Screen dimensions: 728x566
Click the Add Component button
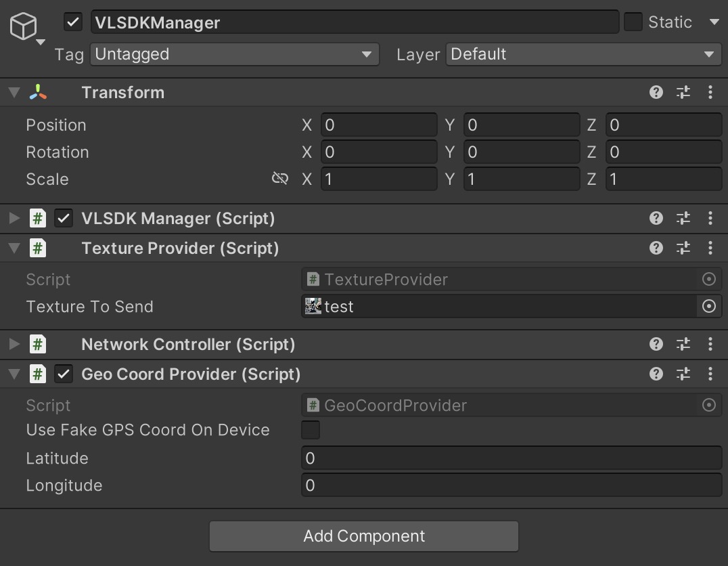tap(364, 536)
